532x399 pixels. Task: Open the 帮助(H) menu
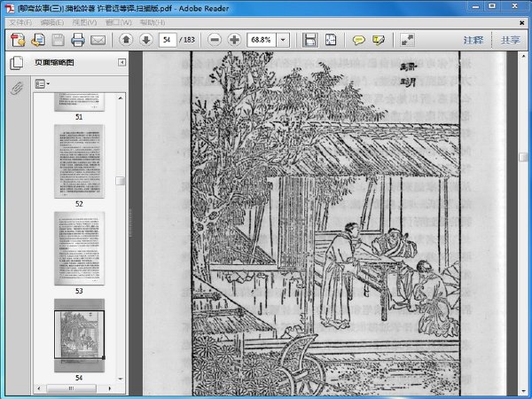pyautogui.click(x=153, y=22)
